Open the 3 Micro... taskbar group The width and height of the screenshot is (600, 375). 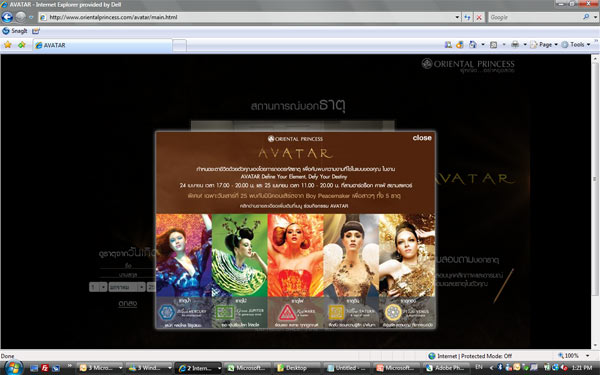pos(100,368)
